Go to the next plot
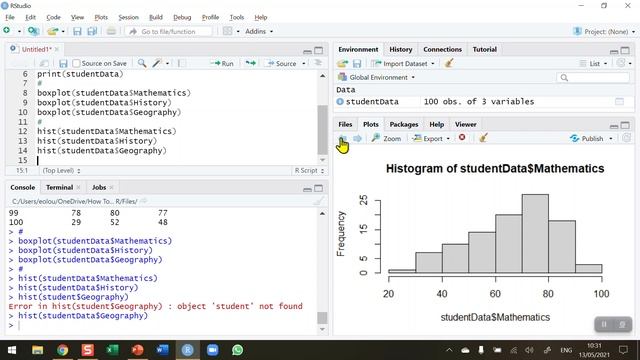640x360 pixels. 357,138
